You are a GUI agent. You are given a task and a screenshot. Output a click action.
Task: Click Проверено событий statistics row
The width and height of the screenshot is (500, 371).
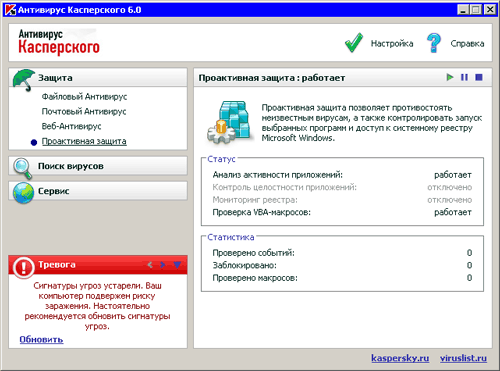[x=342, y=253]
